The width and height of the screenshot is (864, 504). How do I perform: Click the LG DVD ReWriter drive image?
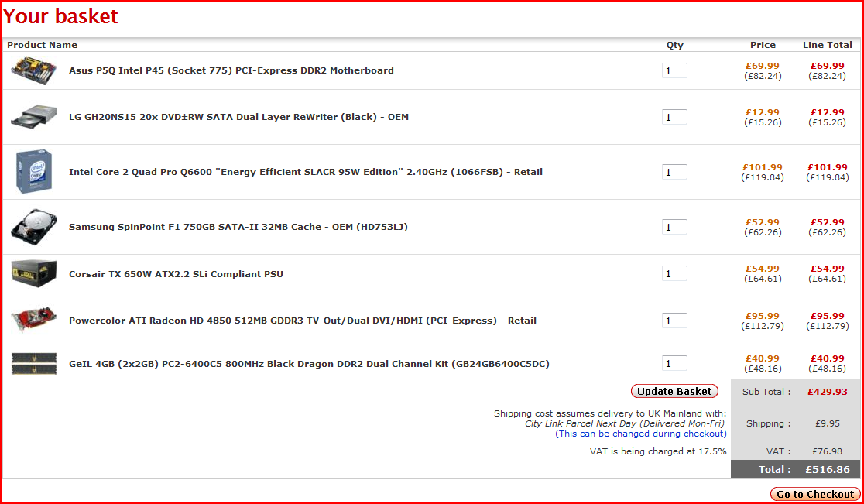click(x=34, y=117)
